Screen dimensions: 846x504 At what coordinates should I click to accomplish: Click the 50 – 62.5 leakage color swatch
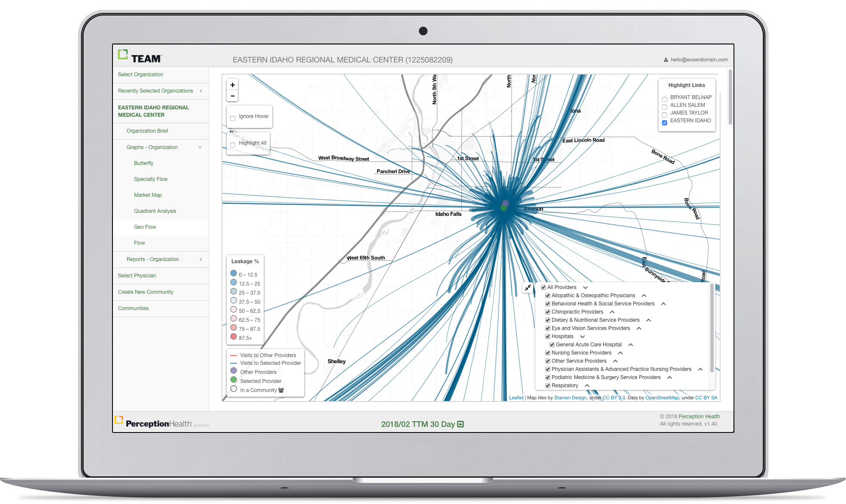[x=234, y=309]
